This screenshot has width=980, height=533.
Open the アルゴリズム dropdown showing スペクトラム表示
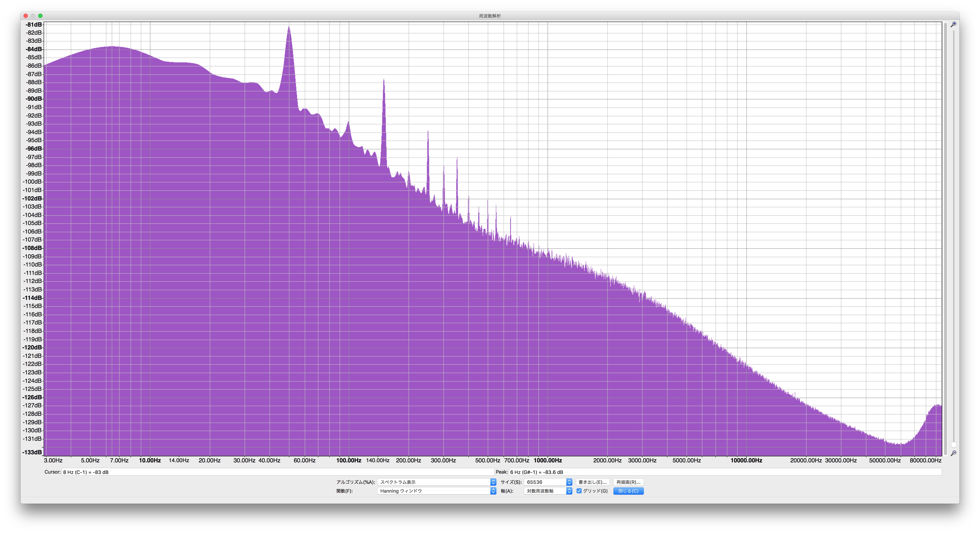pyautogui.click(x=437, y=482)
